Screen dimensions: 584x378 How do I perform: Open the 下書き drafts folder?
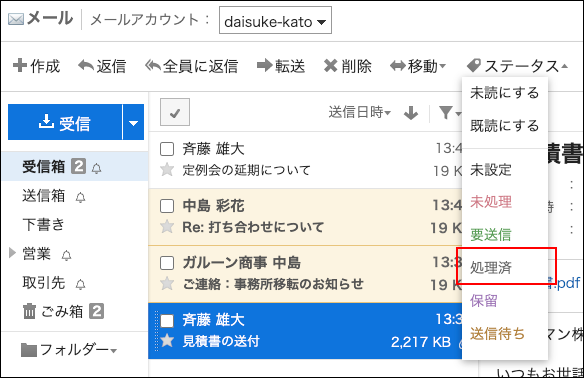(44, 225)
